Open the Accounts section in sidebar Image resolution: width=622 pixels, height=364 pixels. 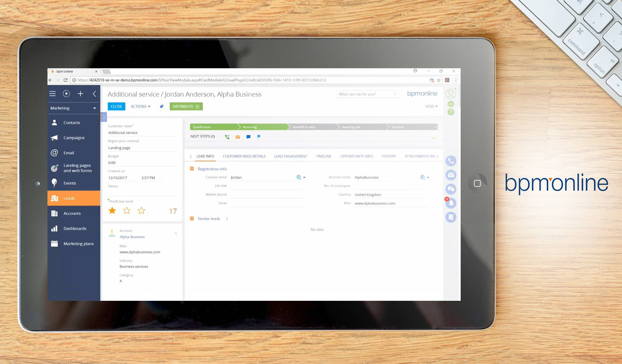72,213
